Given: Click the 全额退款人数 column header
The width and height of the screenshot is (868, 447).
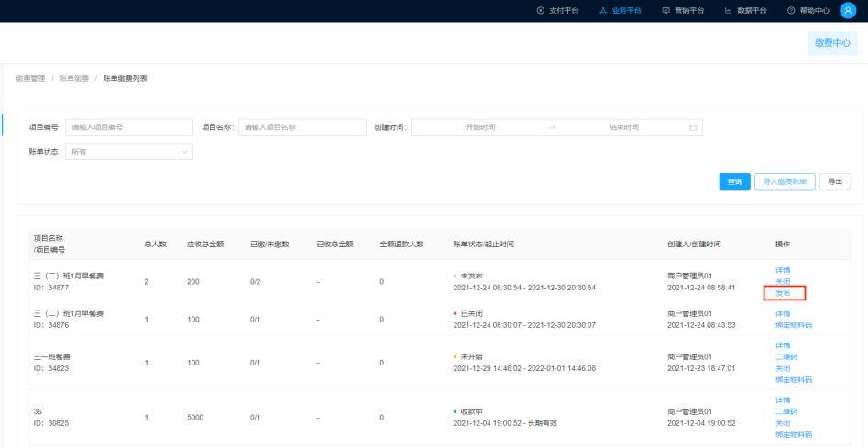Looking at the screenshot, I should [x=401, y=244].
